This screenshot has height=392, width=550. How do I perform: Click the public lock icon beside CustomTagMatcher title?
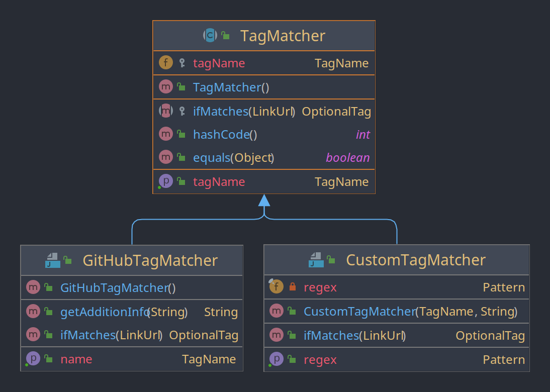tap(331, 260)
